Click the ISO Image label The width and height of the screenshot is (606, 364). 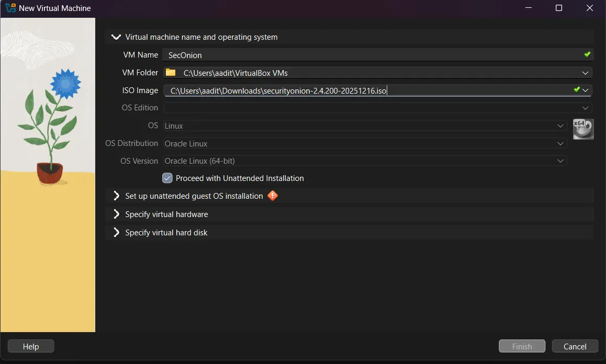click(x=140, y=90)
